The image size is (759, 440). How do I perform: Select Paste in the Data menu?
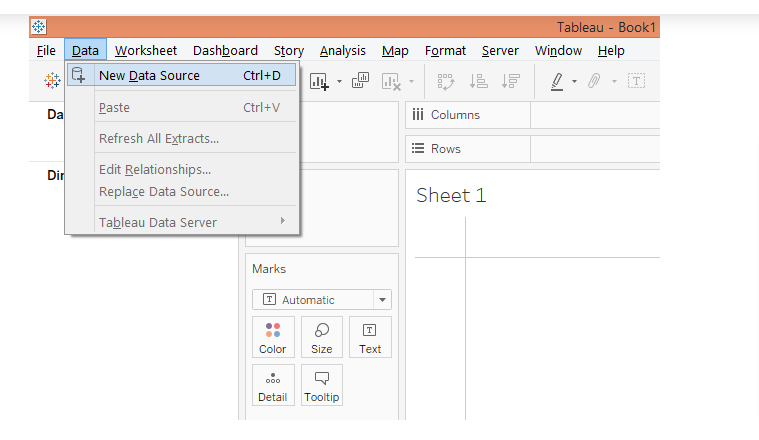pos(182,107)
